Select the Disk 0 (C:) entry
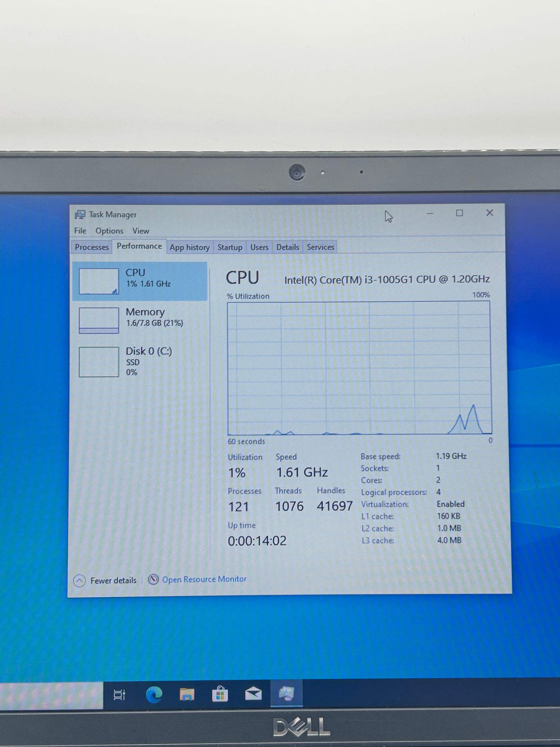This screenshot has height=747, width=560. pyautogui.click(x=140, y=361)
